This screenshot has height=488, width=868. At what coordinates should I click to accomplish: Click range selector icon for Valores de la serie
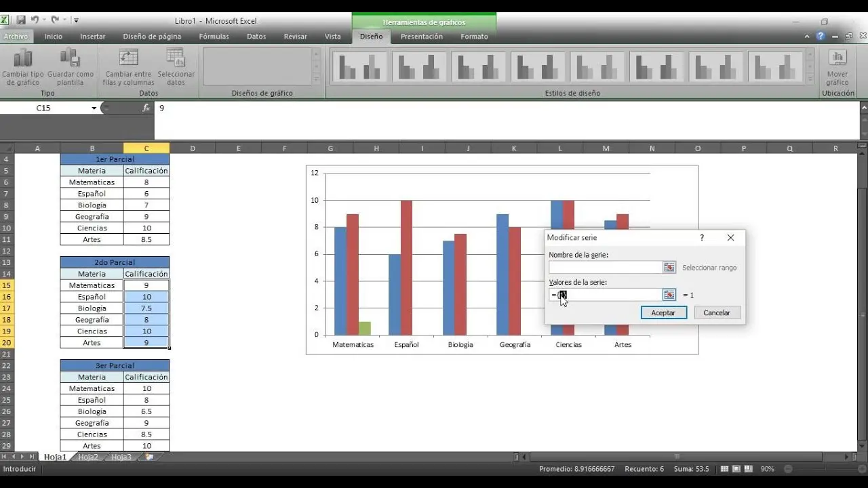pyautogui.click(x=669, y=295)
